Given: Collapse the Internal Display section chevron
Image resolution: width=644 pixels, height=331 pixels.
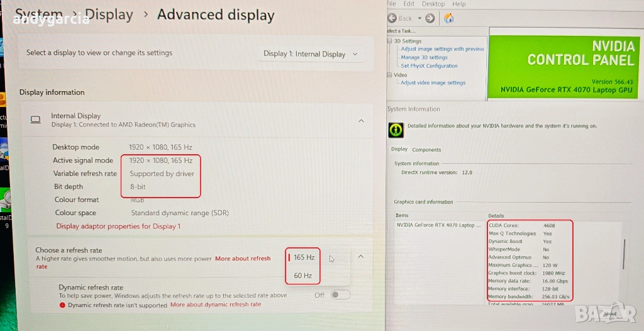Looking at the screenshot, I should [x=361, y=120].
